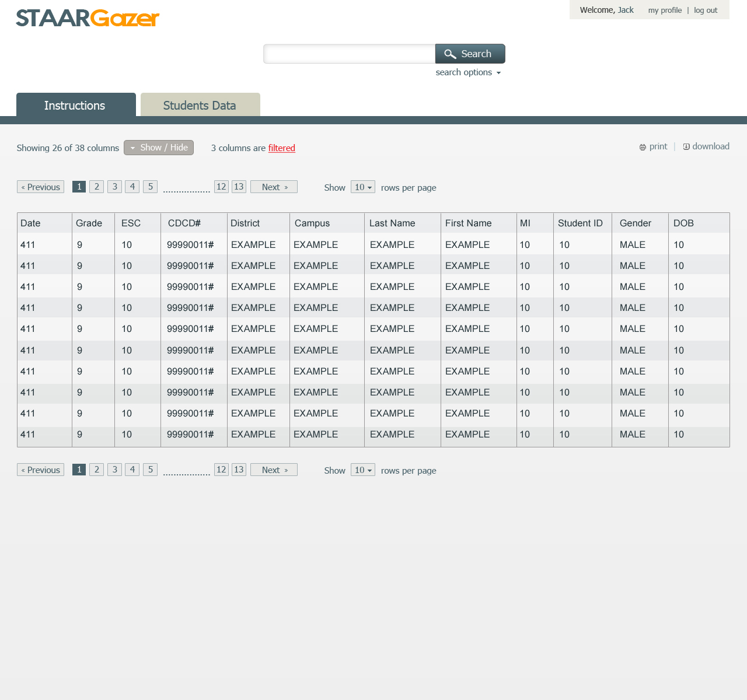Click the Welcome, Jack text
Image resolution: width=747 pixels, height=700 pixels.
pyautogui.click(x=606, y=10)
